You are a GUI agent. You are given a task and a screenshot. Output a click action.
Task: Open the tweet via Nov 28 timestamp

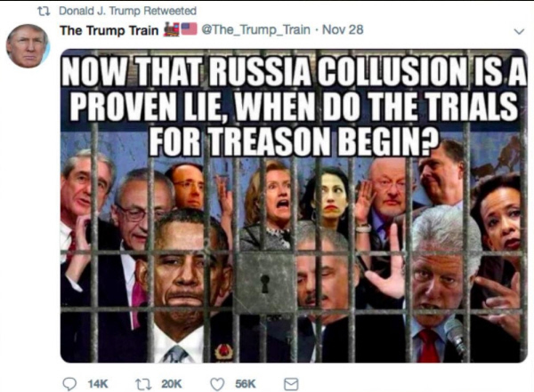point(343,29)
